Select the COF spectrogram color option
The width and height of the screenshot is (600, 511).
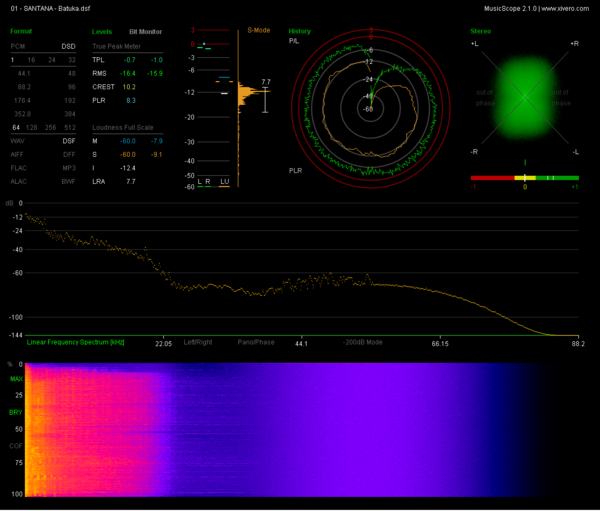pyautogui.click(x=16, y=446)
